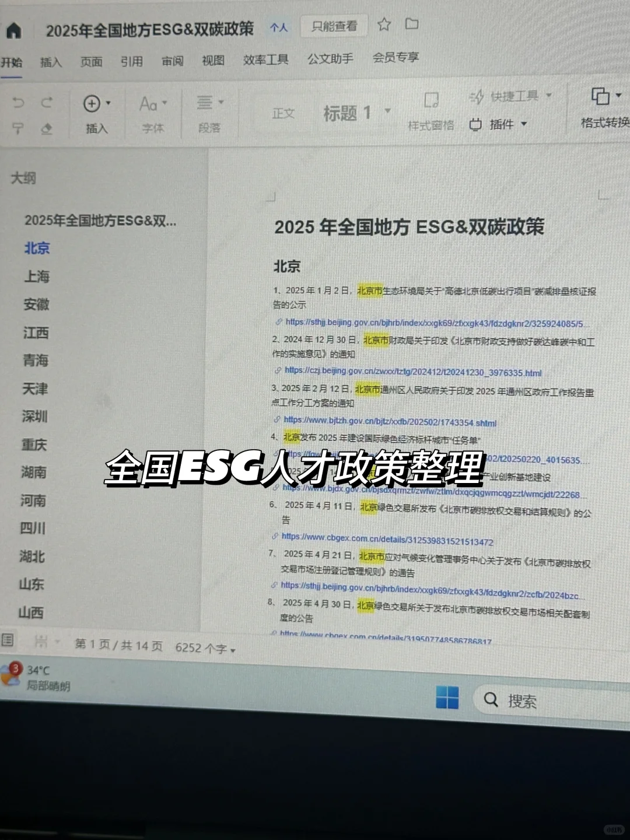Open the 标题 1 style dropdown

(387, 111)
